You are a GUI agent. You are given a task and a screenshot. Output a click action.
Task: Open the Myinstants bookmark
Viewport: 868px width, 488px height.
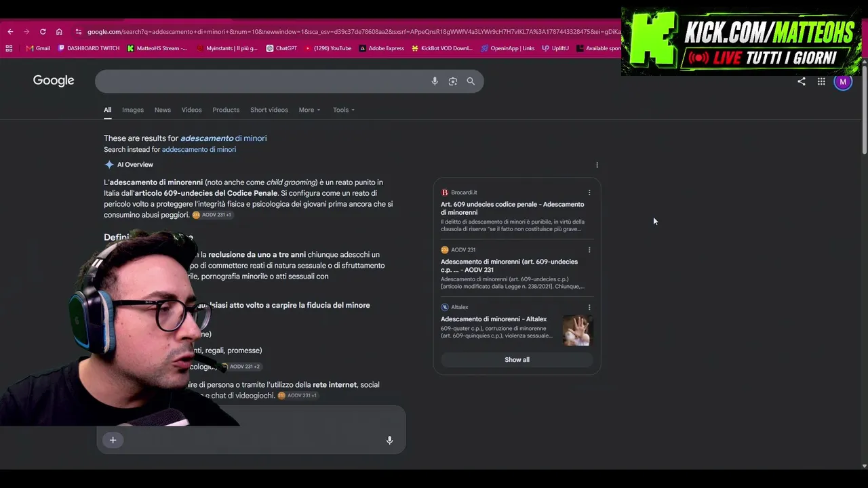227,48
